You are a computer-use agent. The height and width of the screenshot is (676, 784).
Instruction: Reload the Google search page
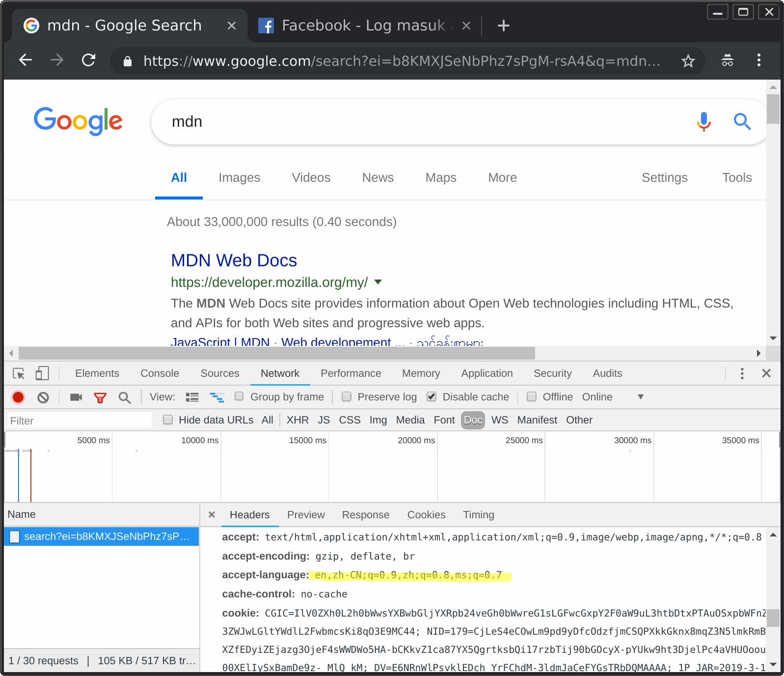coord(88,60)
